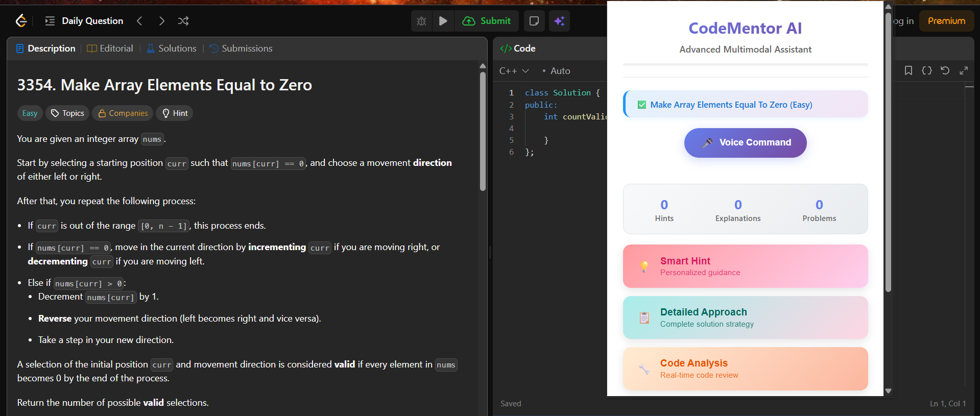980x416 pixels.
Task: Click the Hints counter
Action: click(664, 210)
